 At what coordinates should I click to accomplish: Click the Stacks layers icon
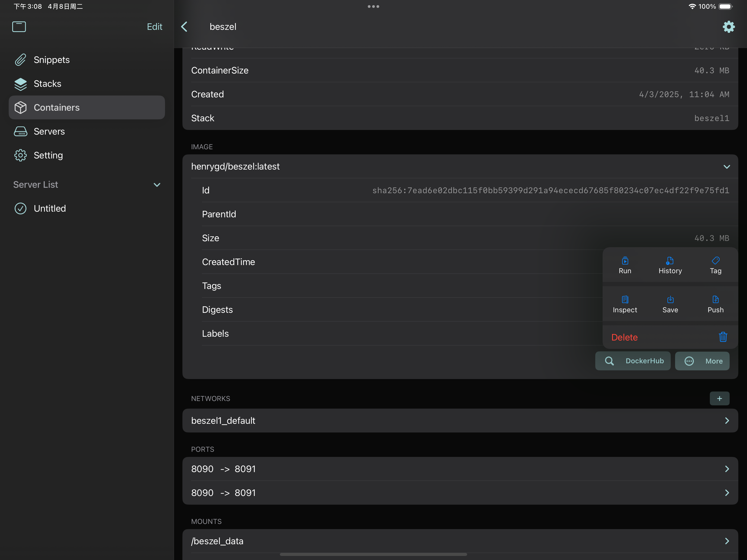pos(20,84)
